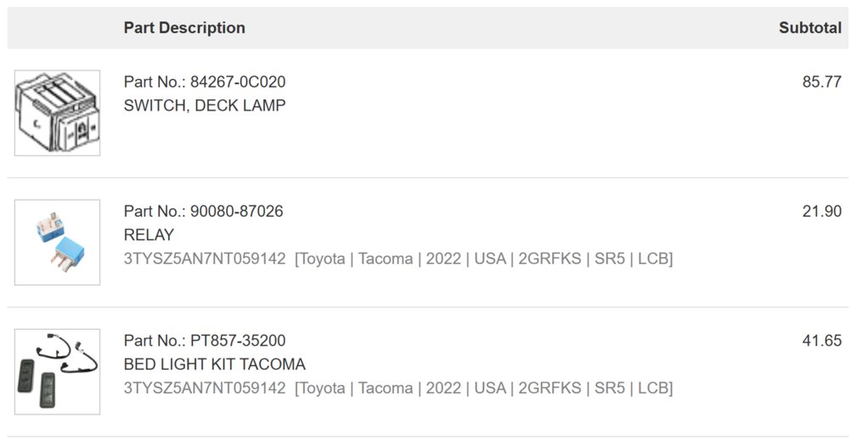868x446 pixels.
Task: Click the VIN under the bed light kit
Action: 205,388
